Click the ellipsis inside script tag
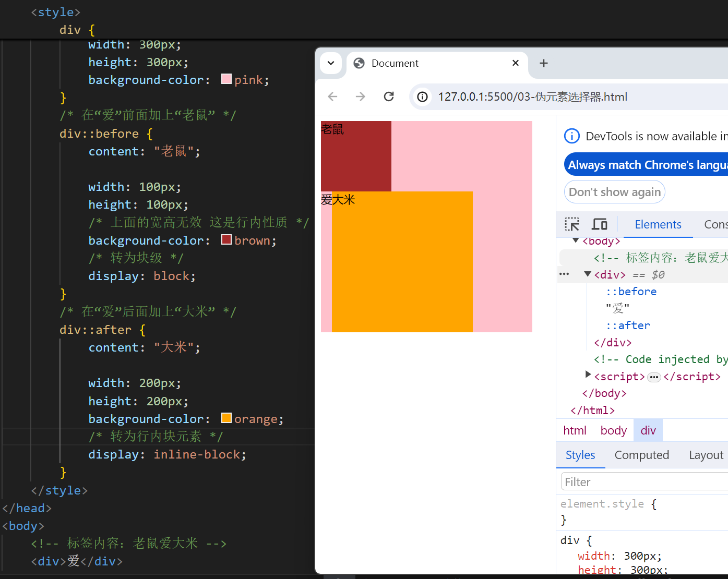728x579 pixels. pyautogui.click(x=654, y=377)
